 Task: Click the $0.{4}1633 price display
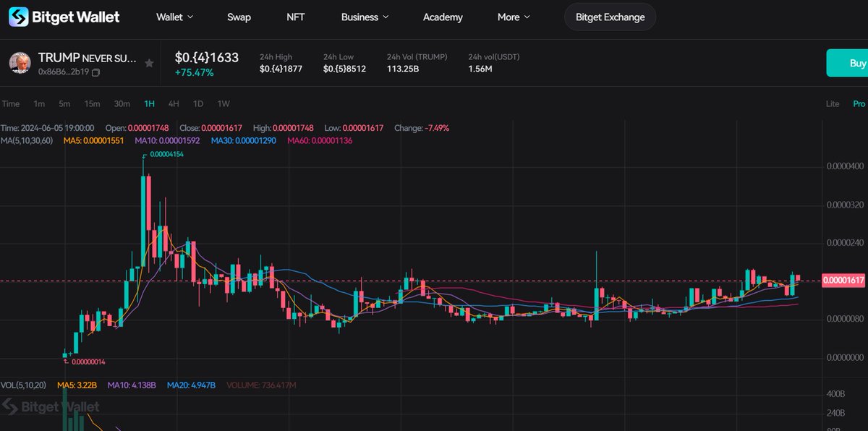(x=207, y=57)
